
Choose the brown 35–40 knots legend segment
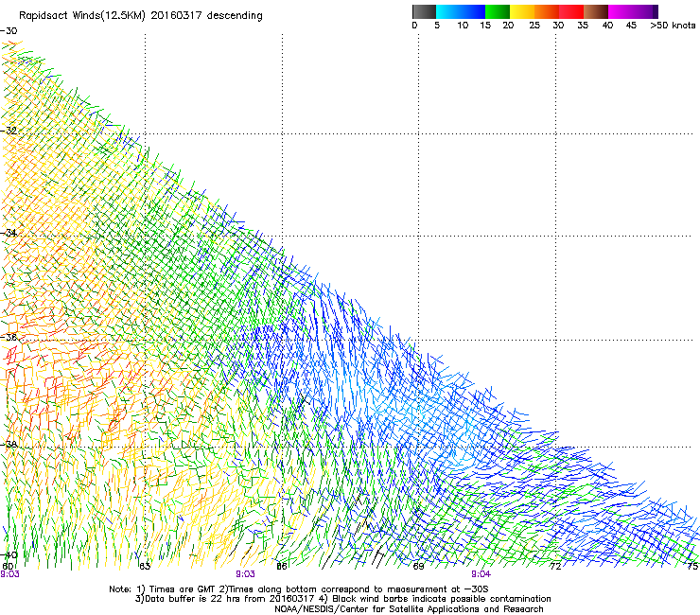click(x=596, y=11)
